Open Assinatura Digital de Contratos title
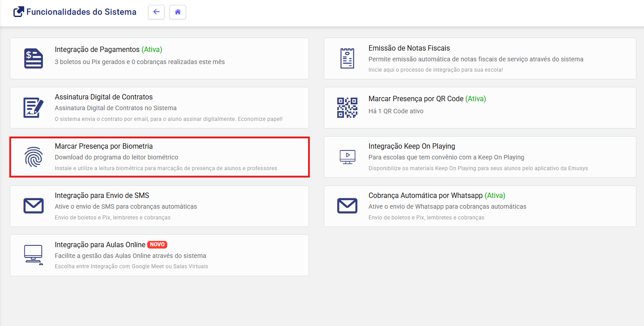Viewport: 644px width, 326px height. 104,97
